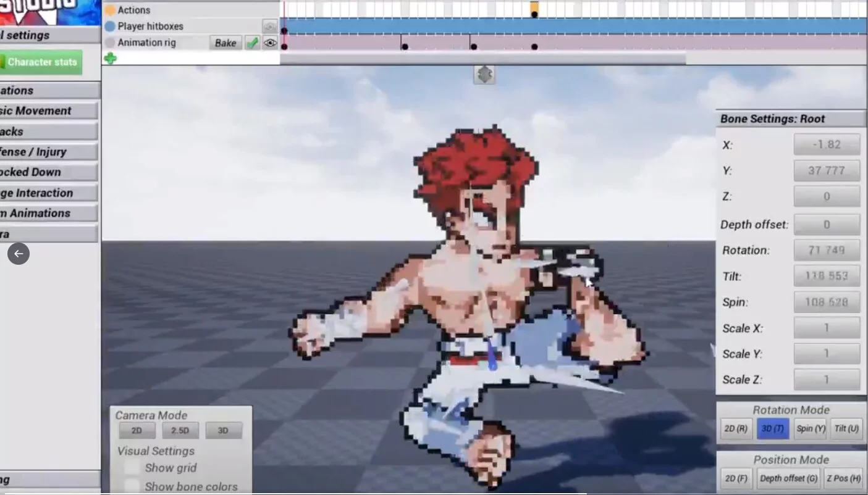The image size is (868, 495).
Task: Open the Defense / Injury category
Action: point(49,152)
